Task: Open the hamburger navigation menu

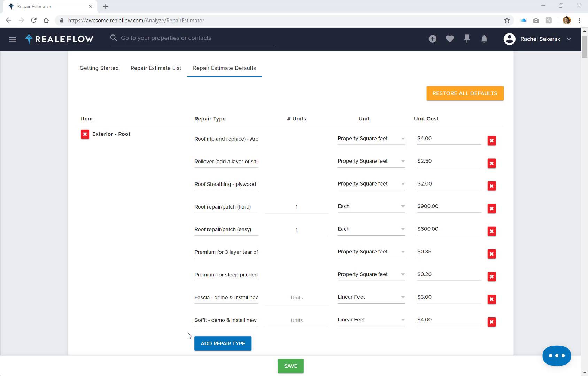Action: (13, 39)
